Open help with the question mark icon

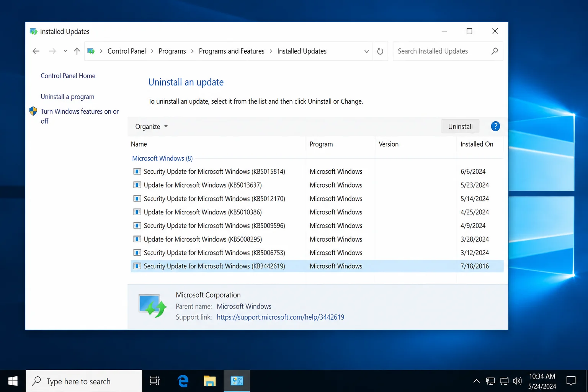click(x=495, y=126)
